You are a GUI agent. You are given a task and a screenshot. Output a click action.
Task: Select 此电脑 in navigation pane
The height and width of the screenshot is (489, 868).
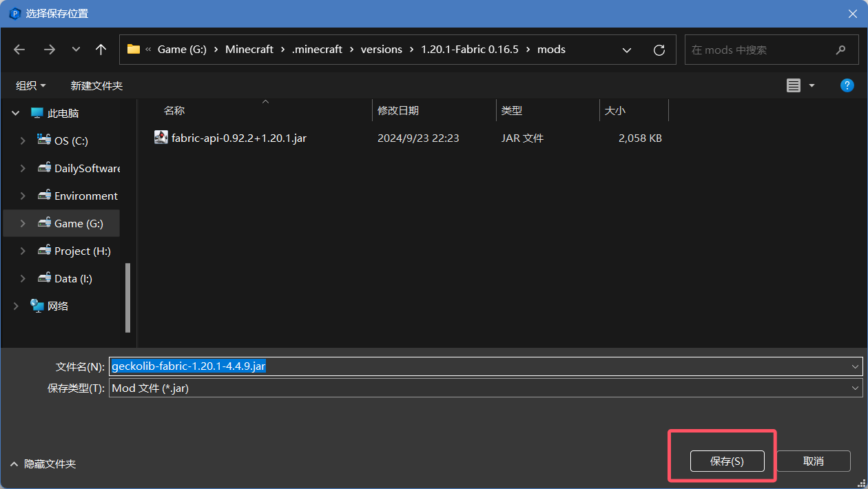click(63, 113)
